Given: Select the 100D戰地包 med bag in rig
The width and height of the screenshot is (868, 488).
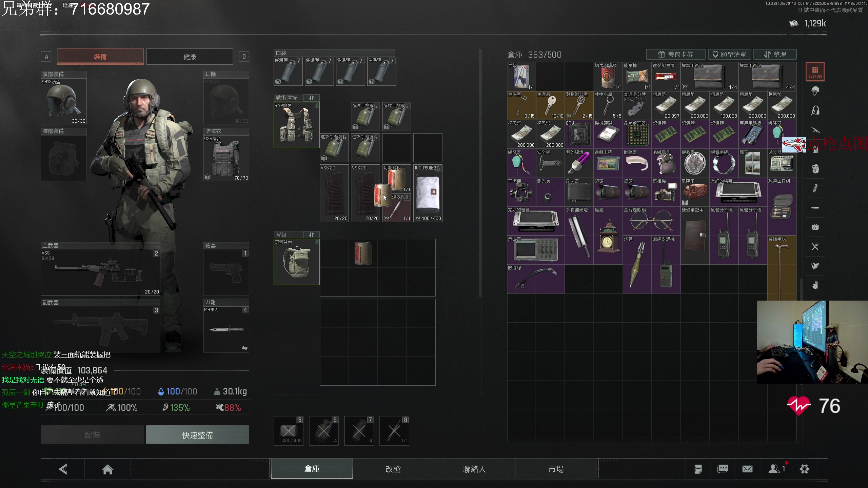Looking at the screenshot, I should (x=428, y=193).
